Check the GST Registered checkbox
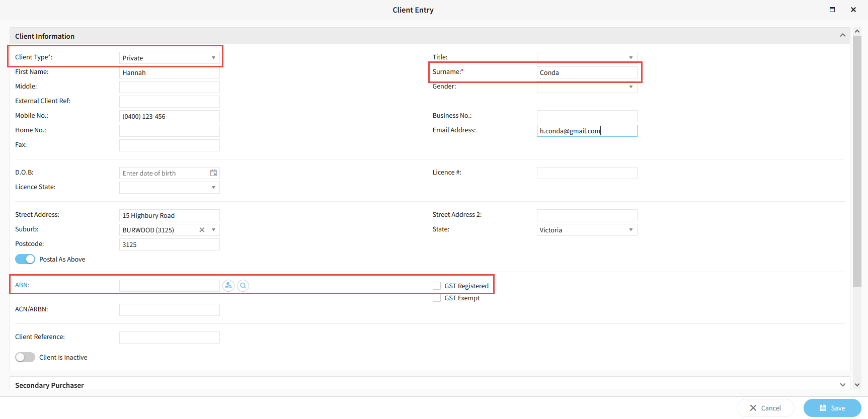The height and width of the screenshot is (419, 868). pos(437,286)
